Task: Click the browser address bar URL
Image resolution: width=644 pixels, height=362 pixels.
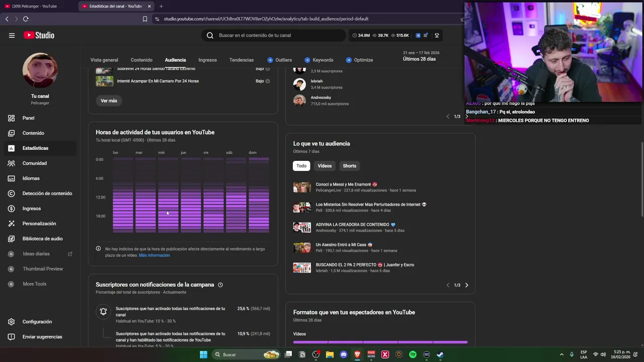Action: (266, 19)
